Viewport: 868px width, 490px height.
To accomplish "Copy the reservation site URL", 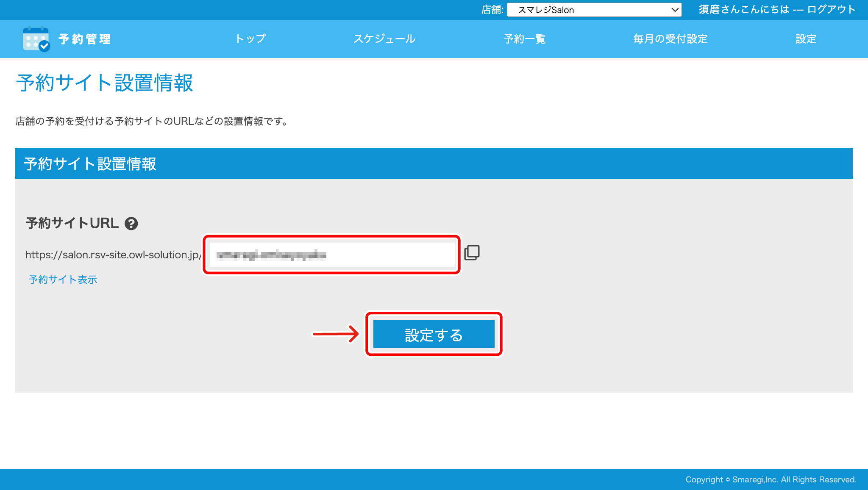I will 472,253.
